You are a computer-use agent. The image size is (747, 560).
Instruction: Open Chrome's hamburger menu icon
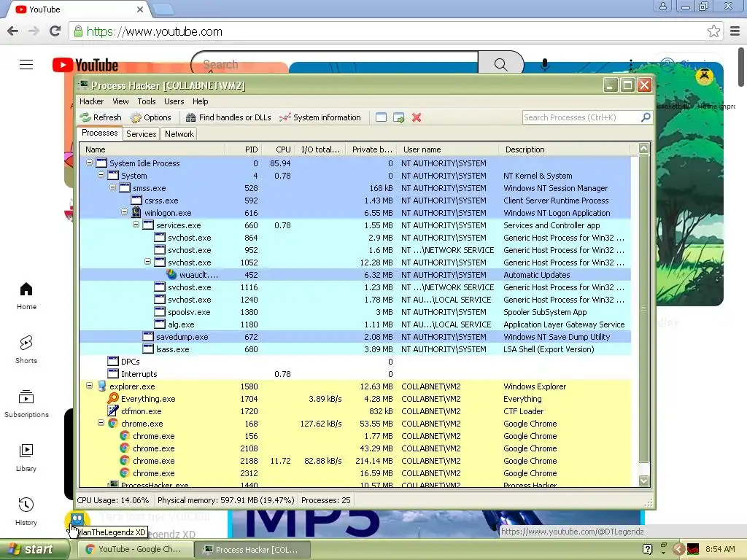(735, 31)
